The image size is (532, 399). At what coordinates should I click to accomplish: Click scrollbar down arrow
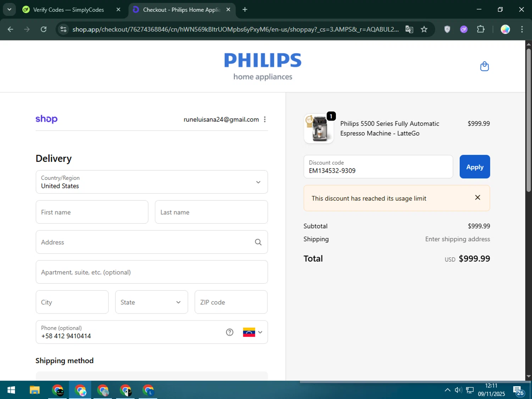coord(528,376)
